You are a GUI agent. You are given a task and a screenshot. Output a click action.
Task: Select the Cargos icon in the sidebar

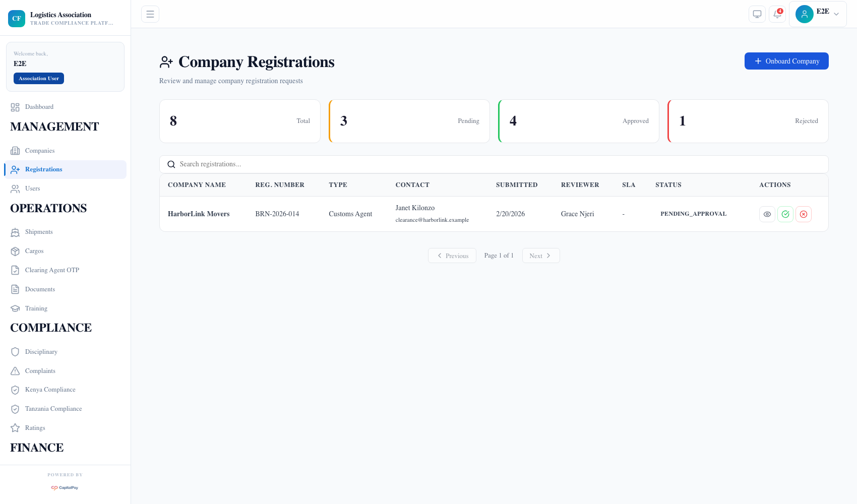(x=15, y=251)
